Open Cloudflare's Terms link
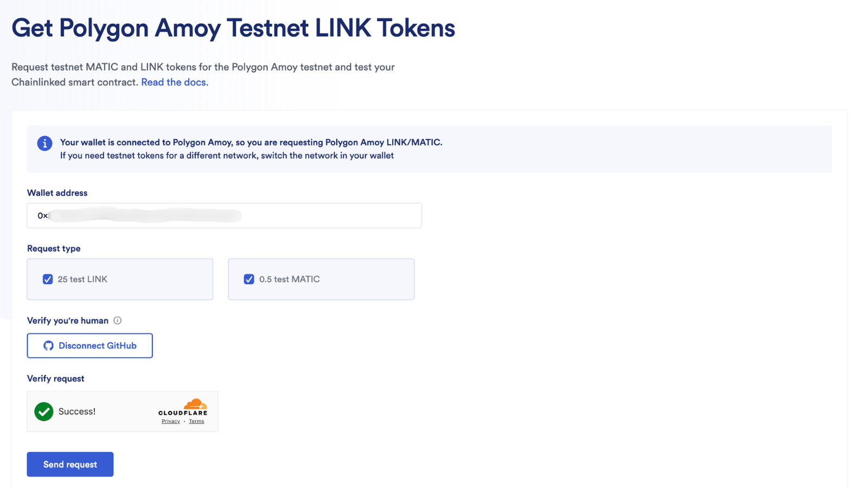This screenshot has width=868, height=488. point(196,421)
